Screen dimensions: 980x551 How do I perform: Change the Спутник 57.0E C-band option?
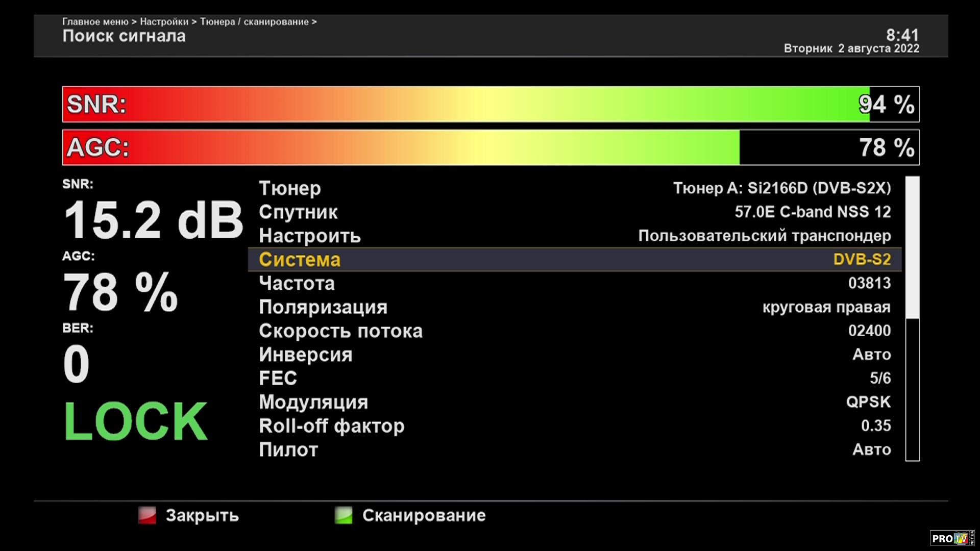574,212
